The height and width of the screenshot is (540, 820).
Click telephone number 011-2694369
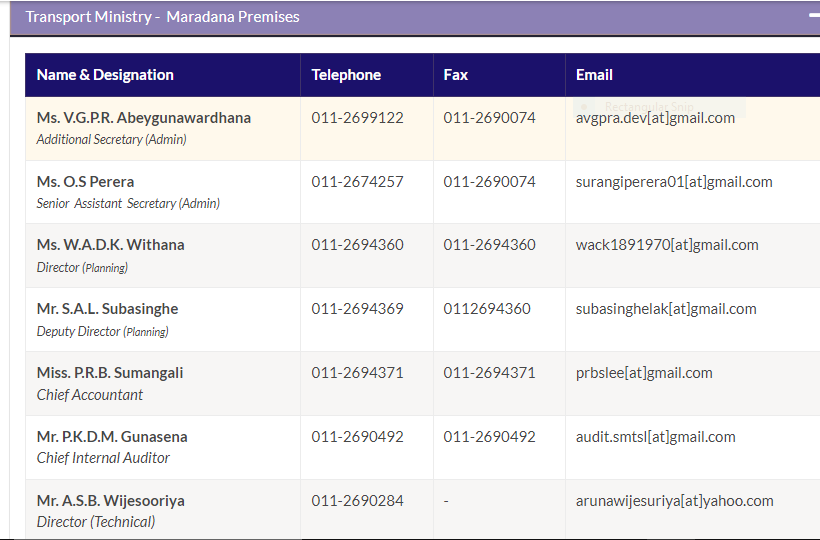point(357,309)
